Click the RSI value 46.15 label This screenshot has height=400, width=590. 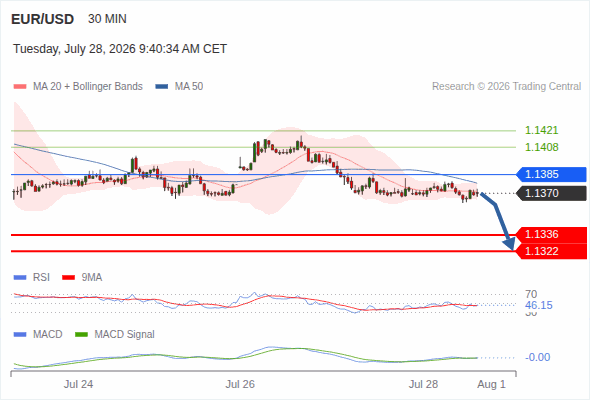coord(539,305)
